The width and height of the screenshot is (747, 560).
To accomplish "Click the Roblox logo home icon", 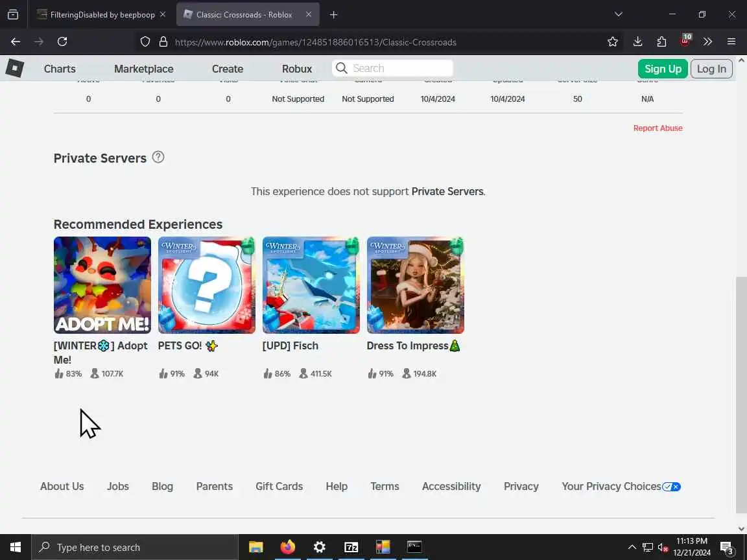I will coord(15,68).
